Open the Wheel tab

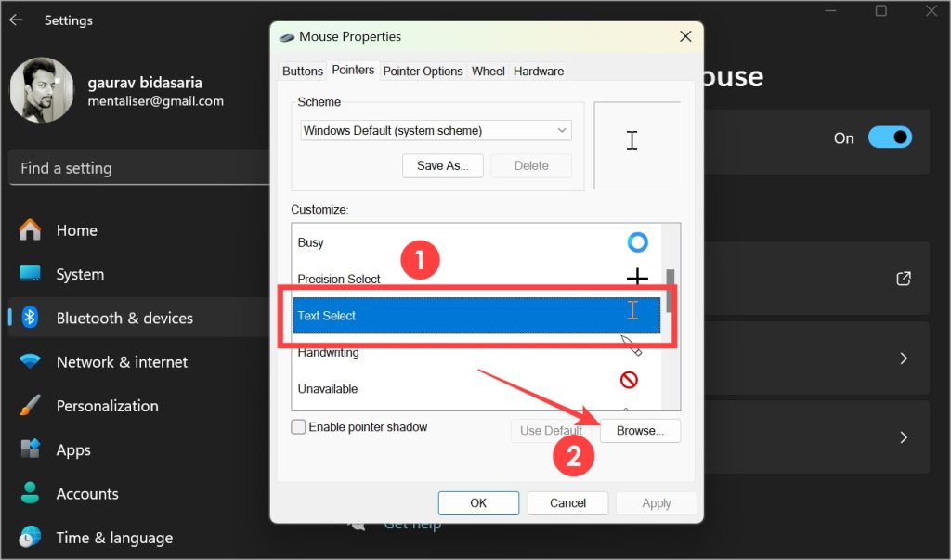[x=489, y=71]
